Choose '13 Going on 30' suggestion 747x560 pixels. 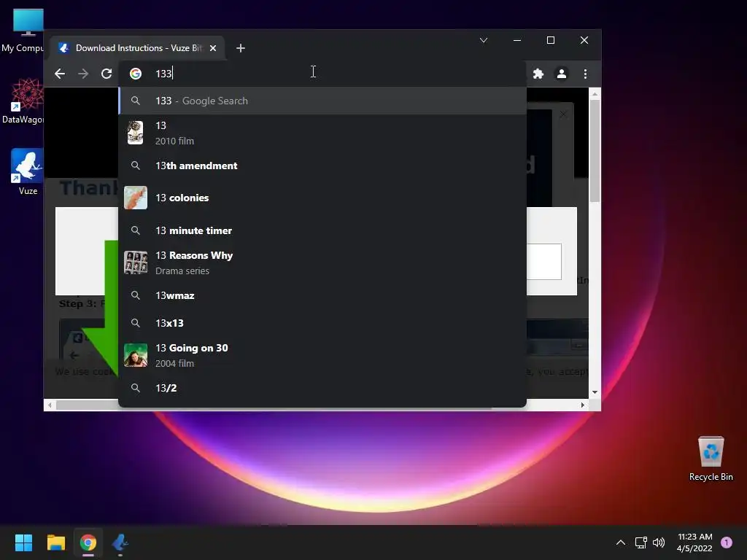[x=322, y=355]
